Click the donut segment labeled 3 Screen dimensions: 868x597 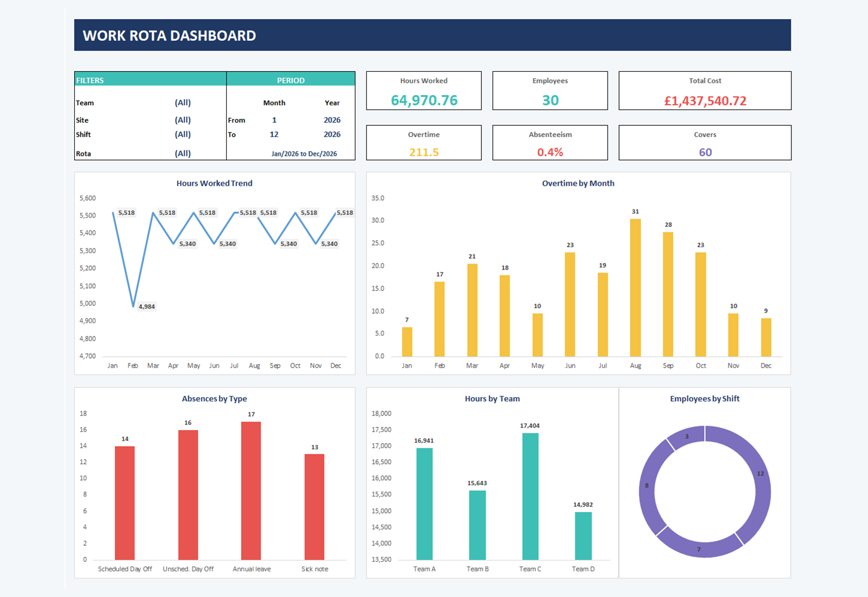687,436
